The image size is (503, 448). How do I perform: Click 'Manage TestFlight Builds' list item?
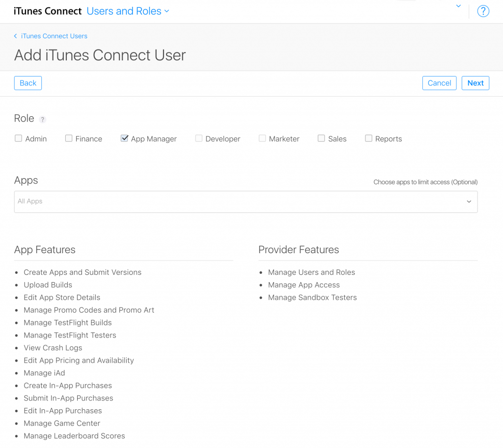tap(68, 323)
